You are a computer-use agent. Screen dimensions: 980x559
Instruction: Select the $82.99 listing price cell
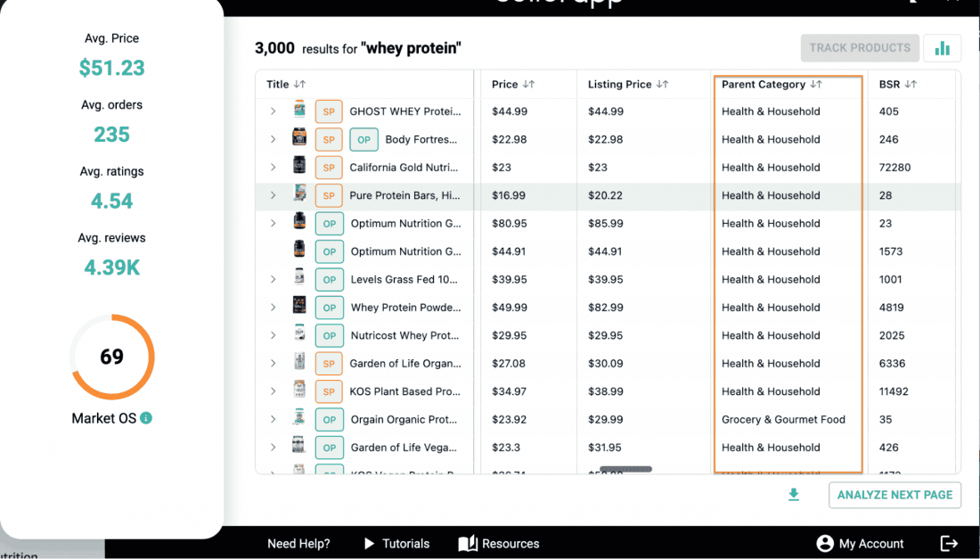pos(605,308)
